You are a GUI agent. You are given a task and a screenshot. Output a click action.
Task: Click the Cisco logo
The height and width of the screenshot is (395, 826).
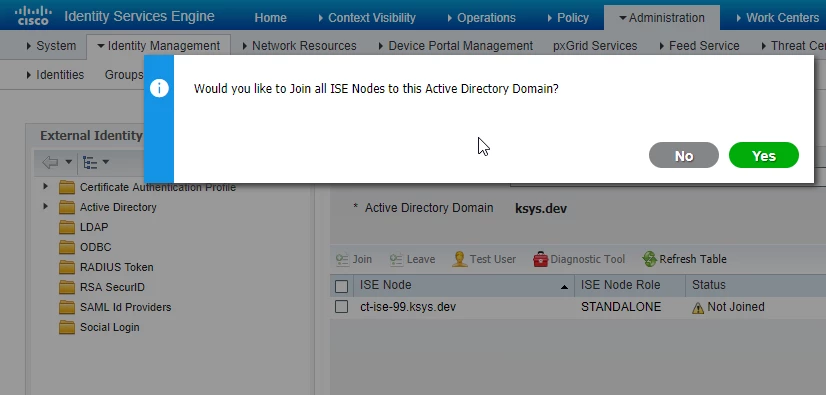click(x=34, y=16)
